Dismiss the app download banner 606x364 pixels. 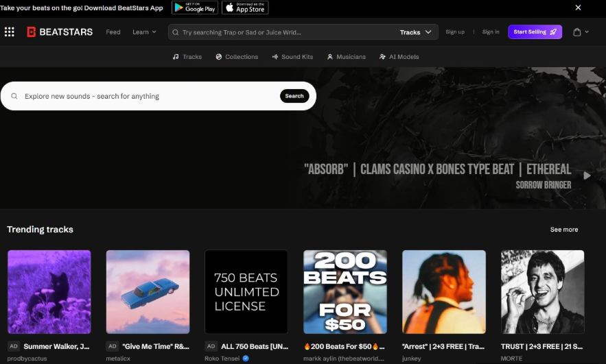[x=578, y=8]
